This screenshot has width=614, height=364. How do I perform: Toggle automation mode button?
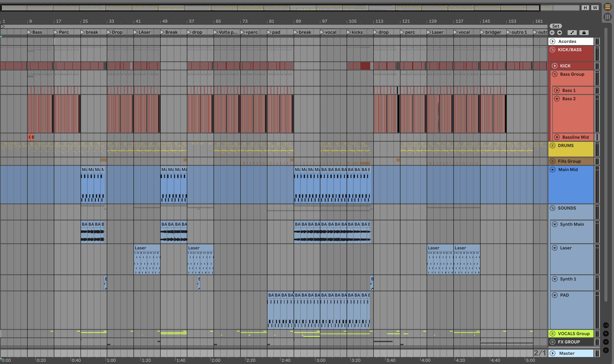pyautogui.click(x=572, y=33)
